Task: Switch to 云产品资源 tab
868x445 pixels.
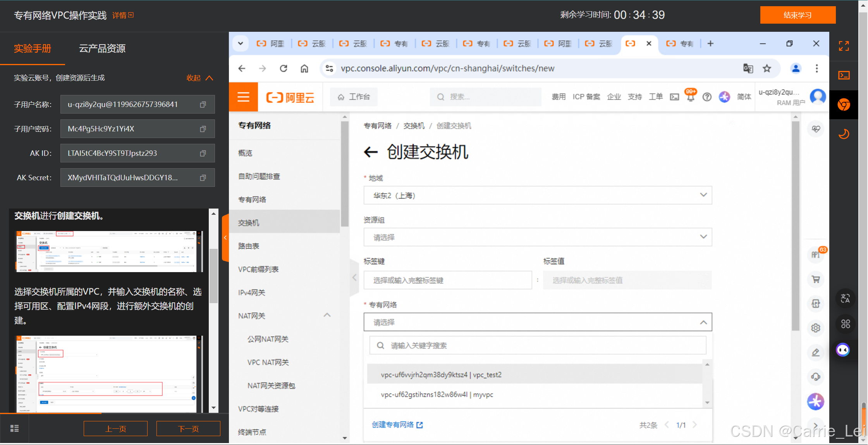Action: coord(102,49)
